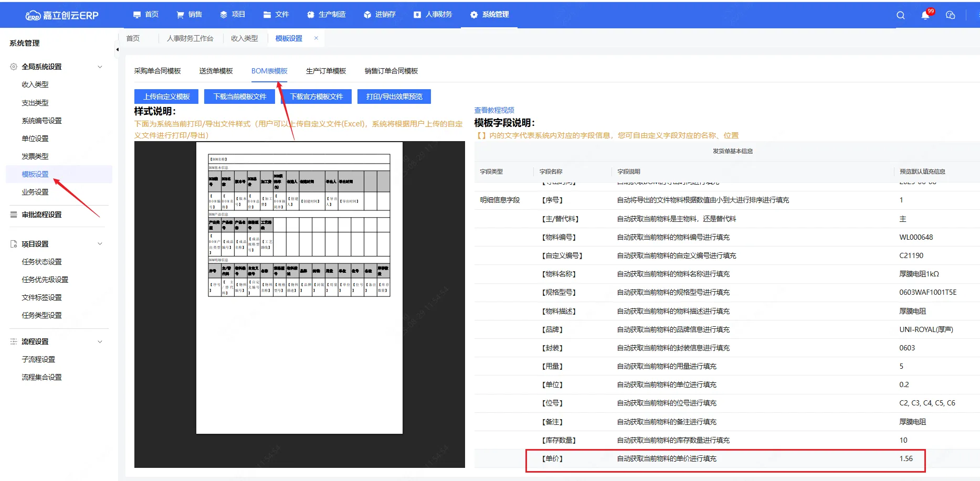Image resolution: width=980 pixels, height=481 pixels.
Task: Switch to 销售订单合同模板 tab
Action: click(391, 71)
